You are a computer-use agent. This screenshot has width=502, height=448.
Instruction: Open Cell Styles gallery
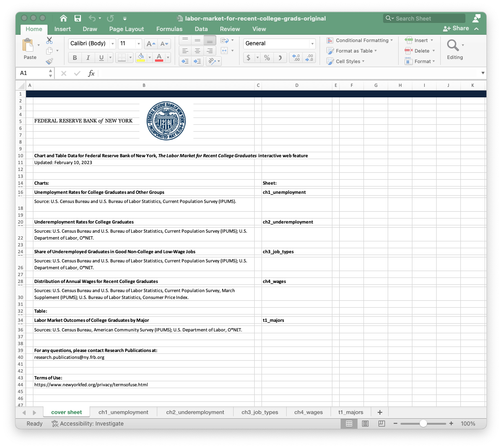[x=346, y=61]
